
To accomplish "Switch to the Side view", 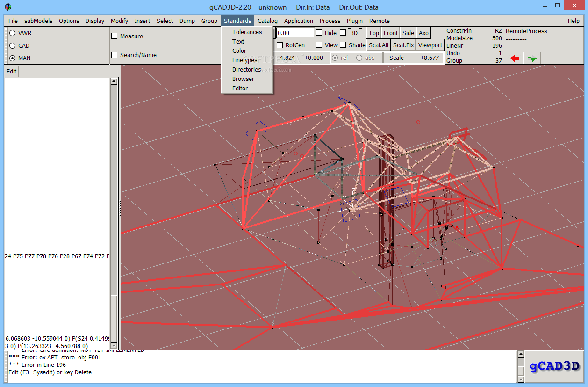I will 408,33.
